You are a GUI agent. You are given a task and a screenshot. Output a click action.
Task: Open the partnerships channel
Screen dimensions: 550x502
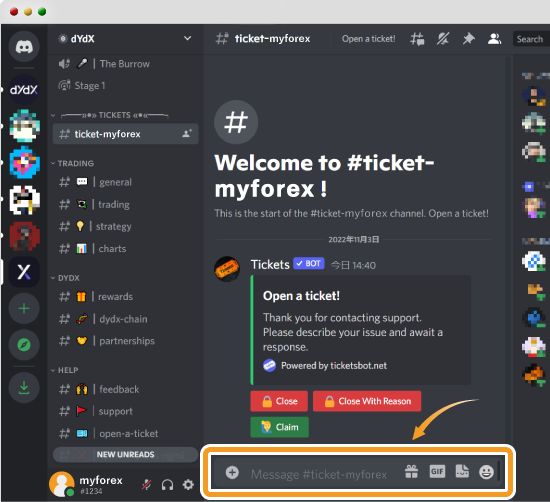pyautogui.click(x=125, y=341)
